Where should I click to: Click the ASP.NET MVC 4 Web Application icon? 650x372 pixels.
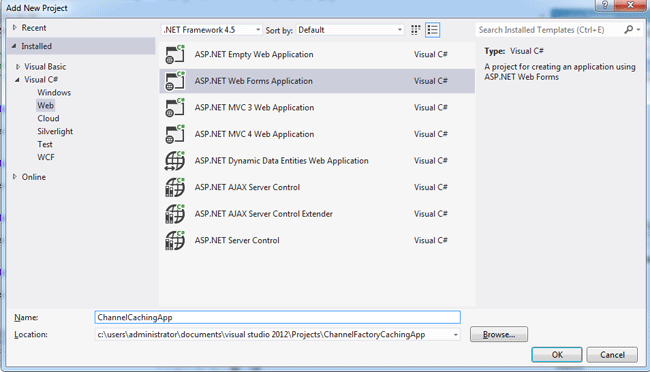[x=175, y=134]
